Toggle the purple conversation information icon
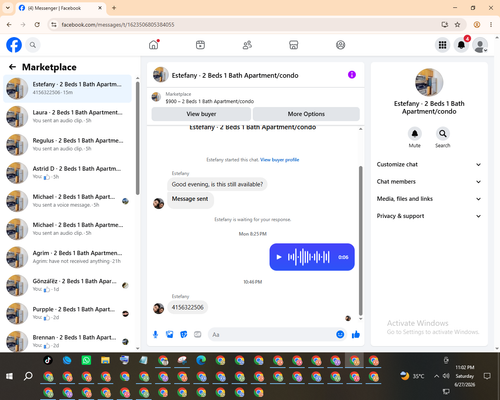The height and width of the screenshot is (400, 500). coord(352,75)
